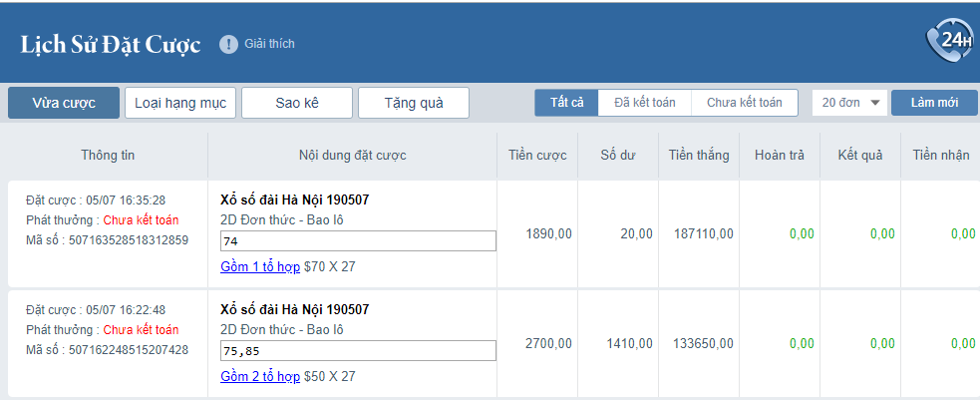
Task: Click the Số dư column header
Action: click(x=618, y=155)
